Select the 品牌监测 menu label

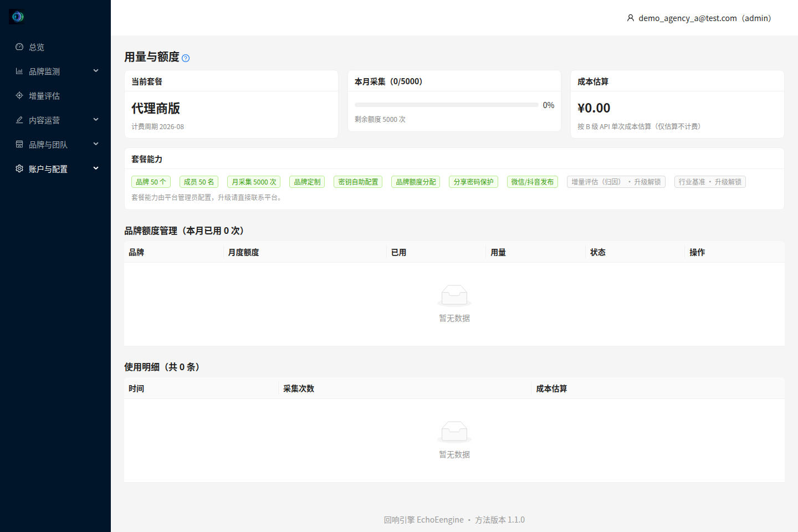click(x=44, y=71)
